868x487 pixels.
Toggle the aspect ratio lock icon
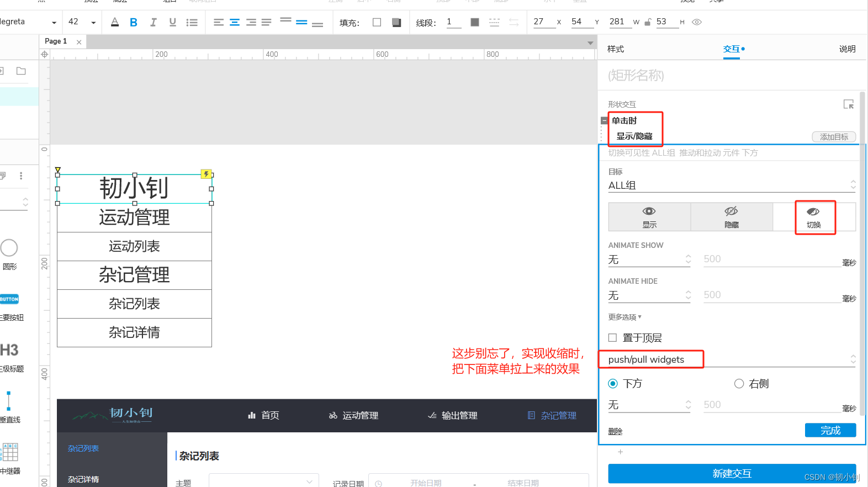pyautogui.click(x=648, y=22)
